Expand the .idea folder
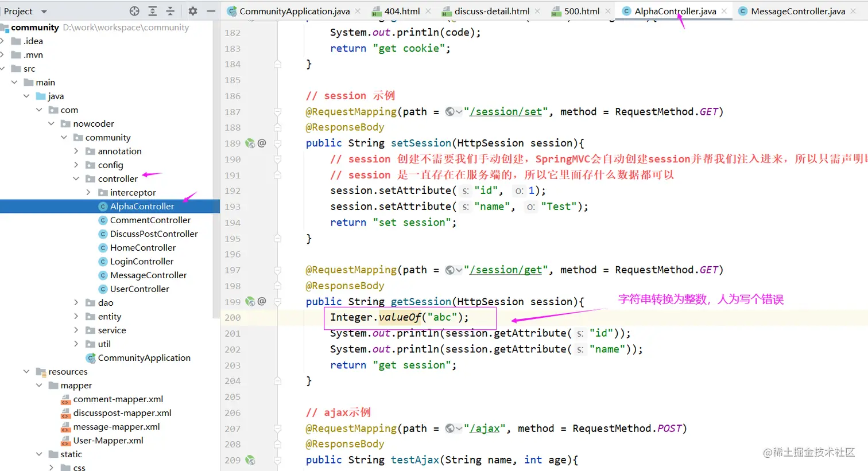The width and height of the screenshot is (868, 471). [x=3, y=41]
